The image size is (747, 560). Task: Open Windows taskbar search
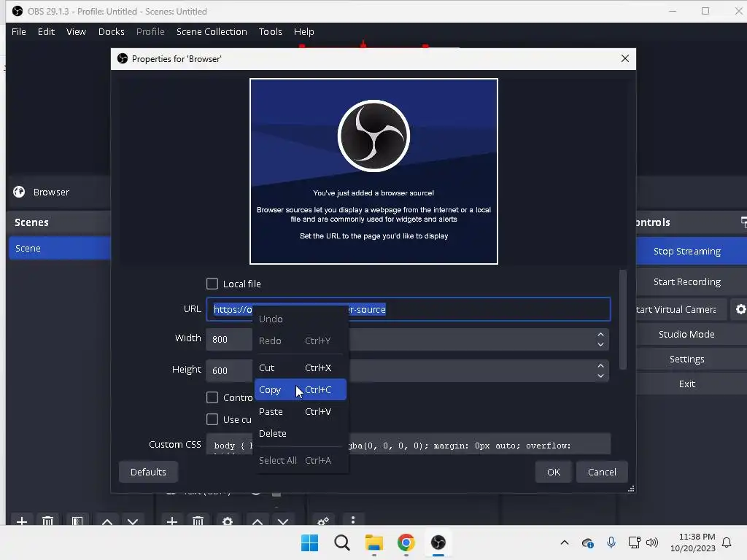[341, 542]
